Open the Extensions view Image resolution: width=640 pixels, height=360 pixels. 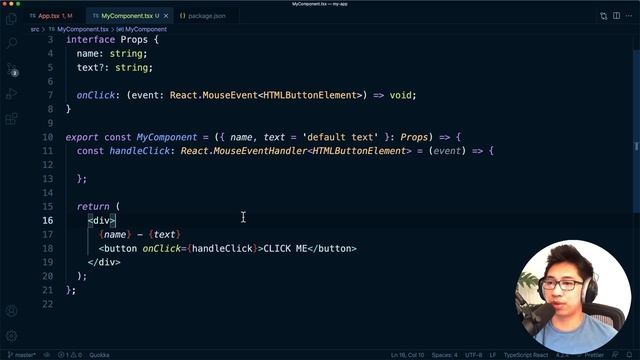click(11, 119)
